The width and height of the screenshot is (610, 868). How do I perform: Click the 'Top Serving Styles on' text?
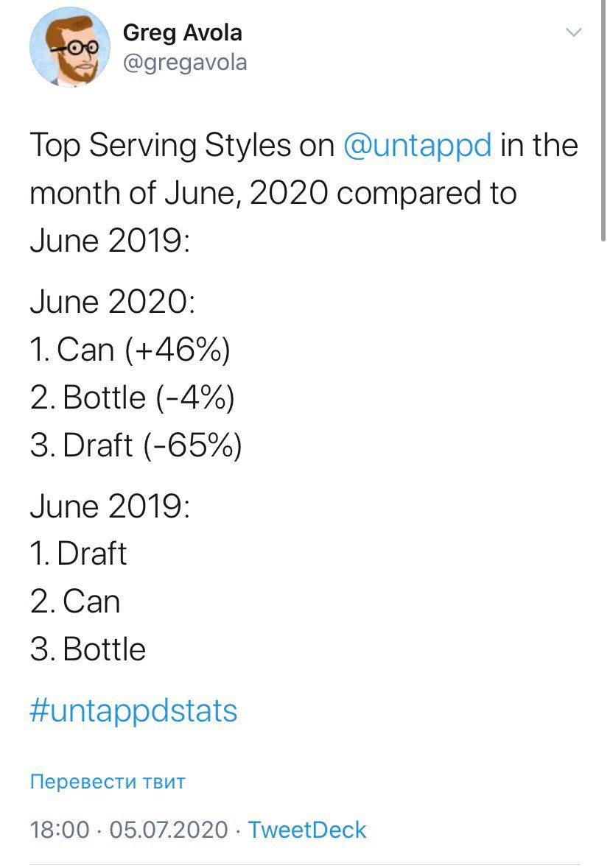coord(182,146)
